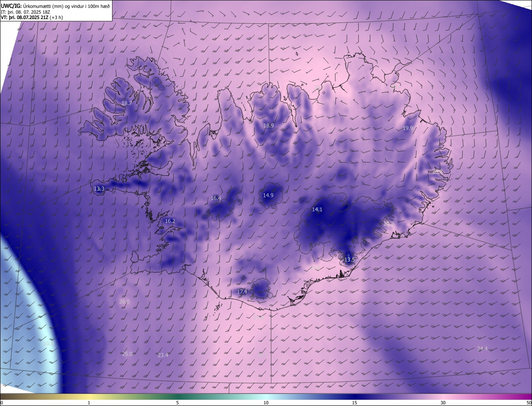This screenshot has width=532, height=406.
Task: Click the 19.9 value in northeast Iceland
Action: pyautogui.click(x=408, y=128)
